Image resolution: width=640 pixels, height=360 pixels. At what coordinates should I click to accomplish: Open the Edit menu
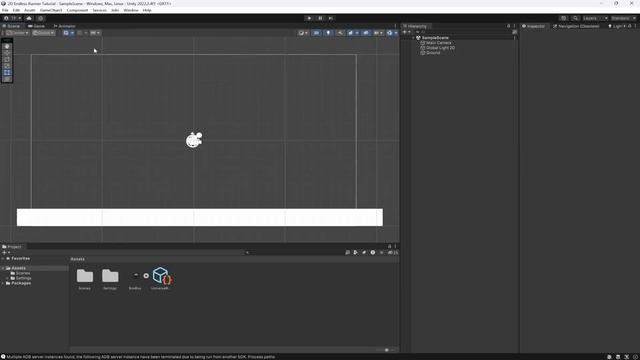tap(16, 10)
